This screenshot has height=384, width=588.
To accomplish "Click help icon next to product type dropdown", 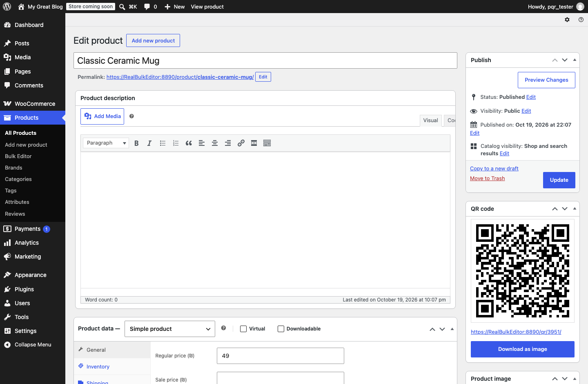I will click(x=223, y=328).
